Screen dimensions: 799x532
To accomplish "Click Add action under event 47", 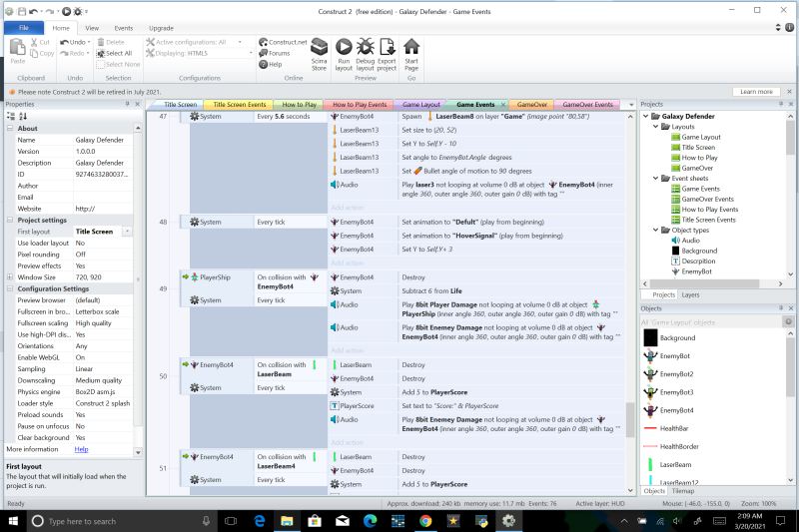I will [347, 208].
